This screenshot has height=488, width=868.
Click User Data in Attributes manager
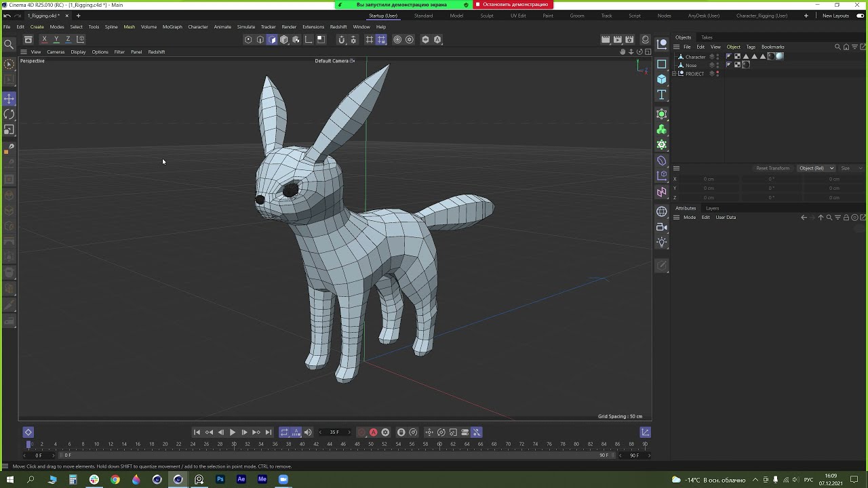[x=726, y=218]
